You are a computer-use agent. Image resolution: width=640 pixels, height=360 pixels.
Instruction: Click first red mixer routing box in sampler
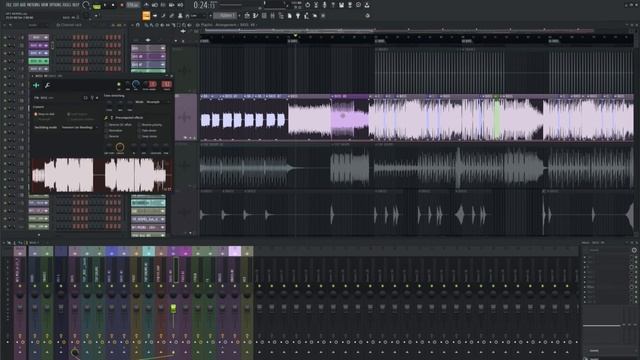coord(152,84)
